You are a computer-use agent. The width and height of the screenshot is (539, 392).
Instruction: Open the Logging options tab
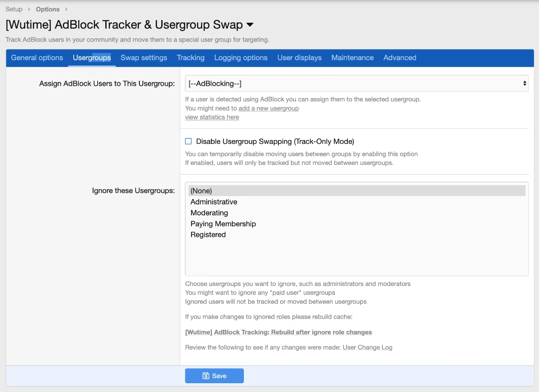pos(240,58)
